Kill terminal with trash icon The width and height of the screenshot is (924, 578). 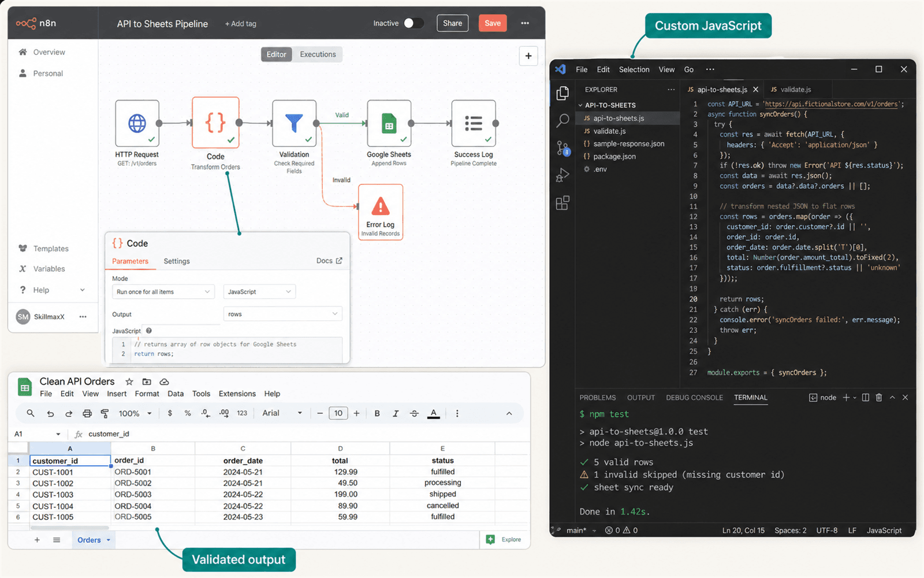(x=879, y=398)
